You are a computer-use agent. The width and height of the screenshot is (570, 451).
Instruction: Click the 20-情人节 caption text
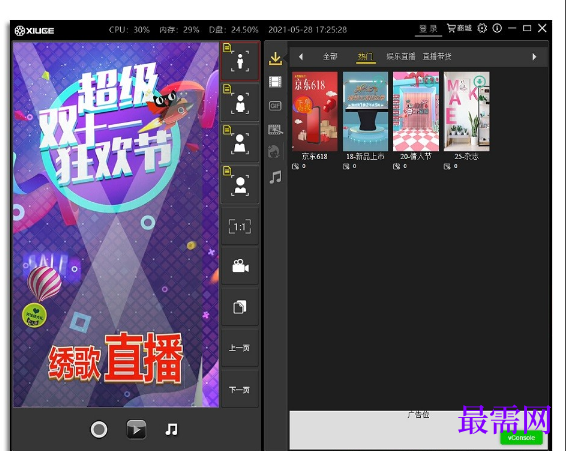(416, 157)
